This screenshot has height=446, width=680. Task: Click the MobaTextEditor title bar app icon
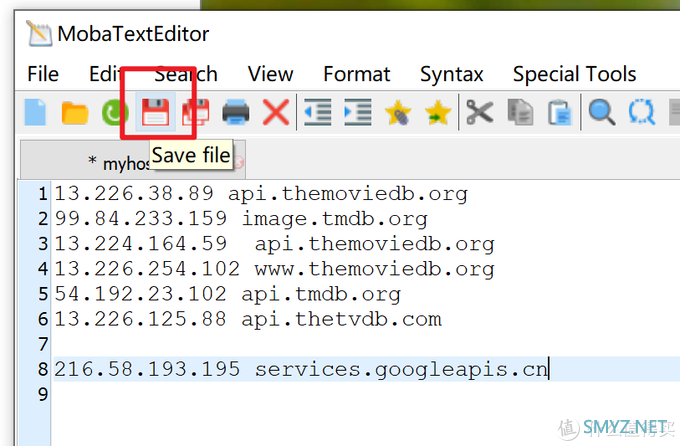coord(39,33)
